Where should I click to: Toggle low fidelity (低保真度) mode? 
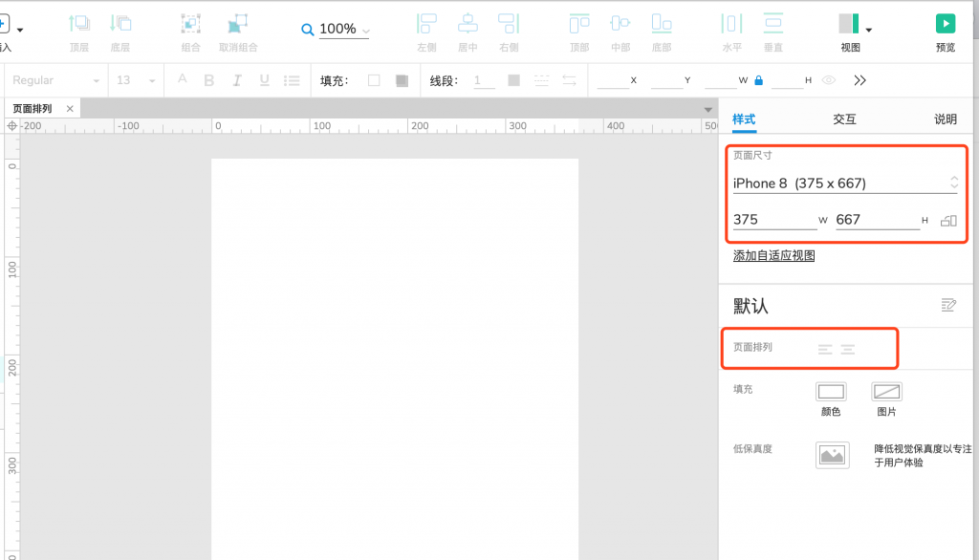click(832, 455)
